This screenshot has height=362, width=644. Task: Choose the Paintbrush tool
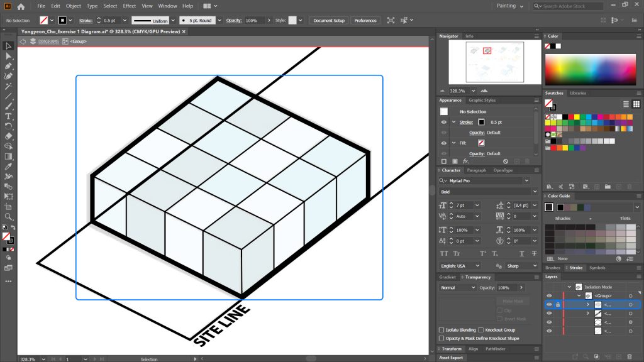[x=8, y=105]
